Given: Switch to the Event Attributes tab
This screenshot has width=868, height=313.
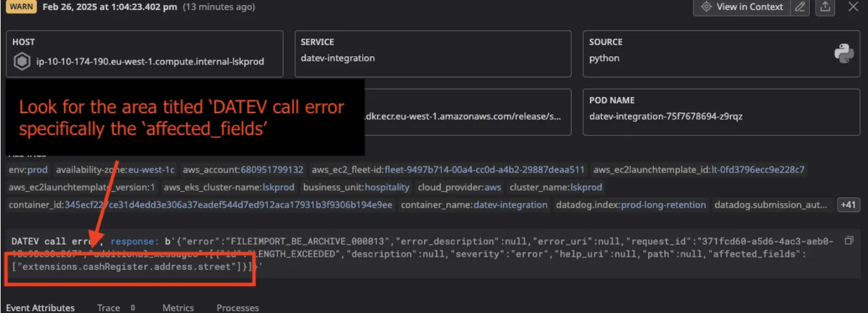Looking at the screenshot, I should 40,307.
